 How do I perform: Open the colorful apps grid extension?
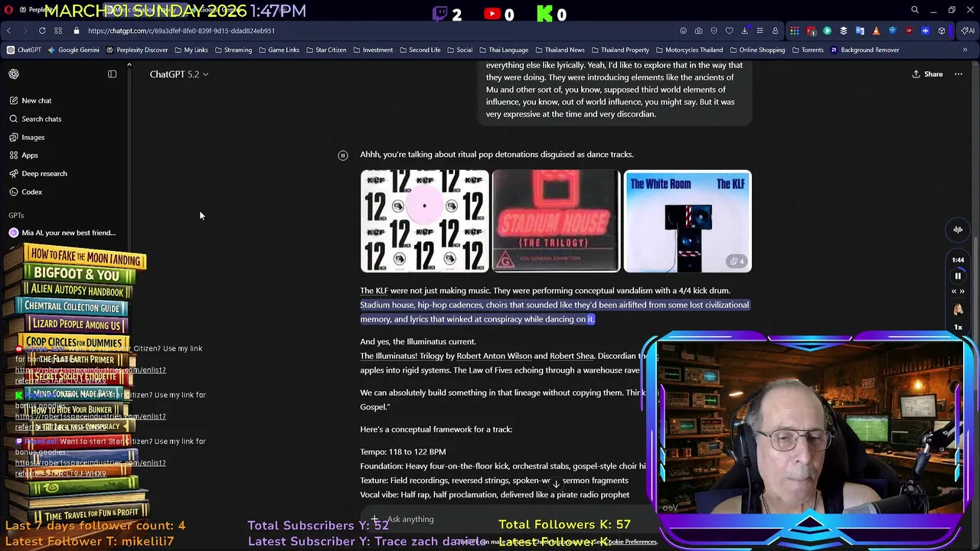(795, 31)
